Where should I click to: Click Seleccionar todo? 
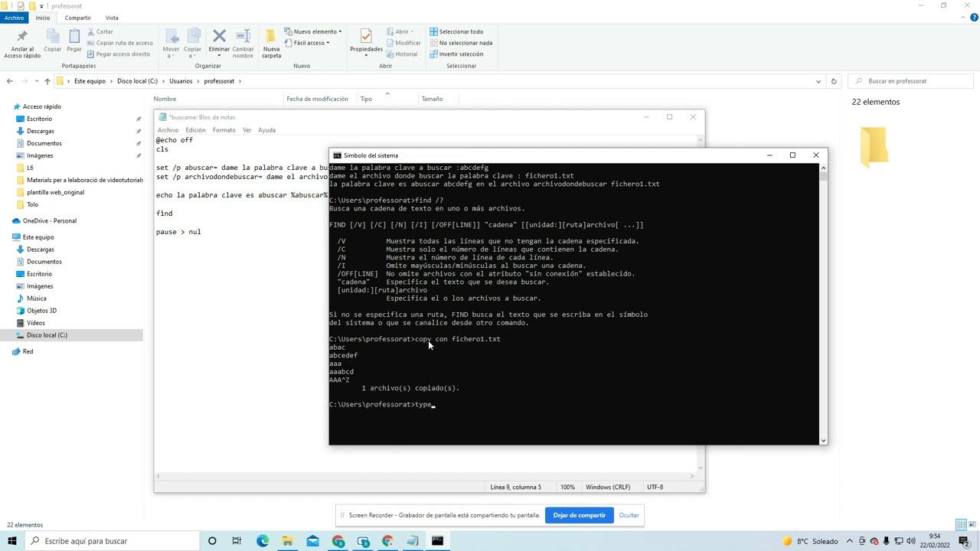point(456,31)
